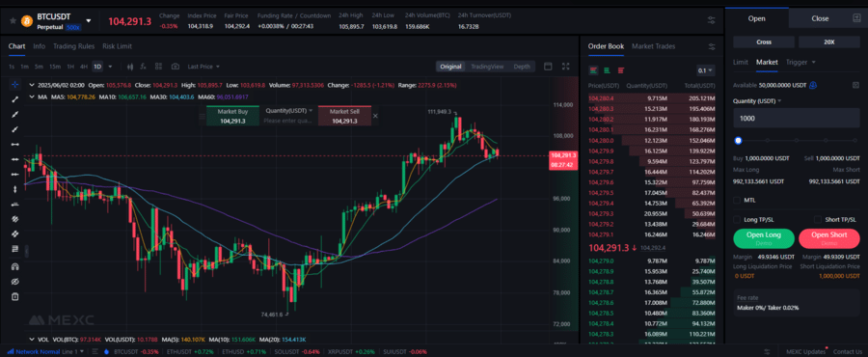Image resolution: width=868 pixels, height=357 pixels.
Task: Open the Quantity(USDT) dropdown in the quick trade widget
Action: [x=289, y=111]
